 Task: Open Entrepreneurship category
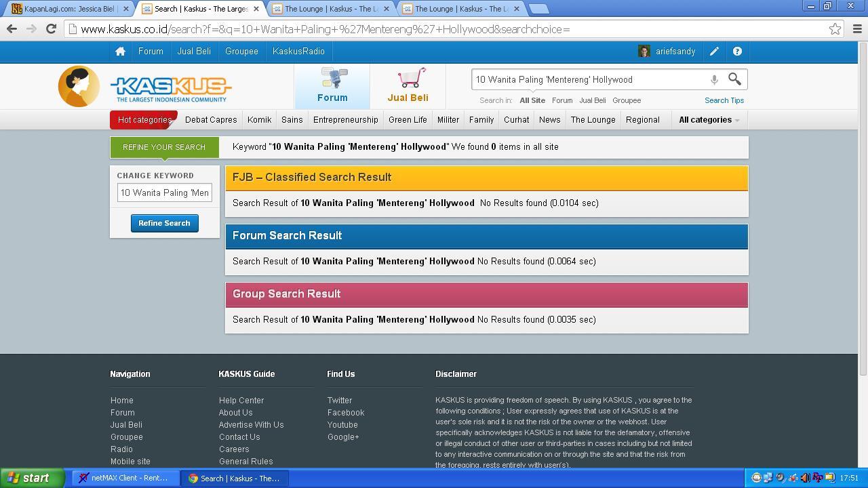tap(346, 120)
